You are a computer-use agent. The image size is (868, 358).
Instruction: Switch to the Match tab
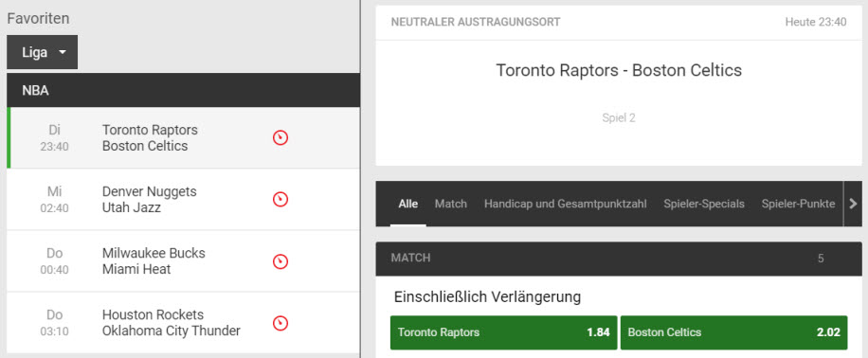point(451,204)
